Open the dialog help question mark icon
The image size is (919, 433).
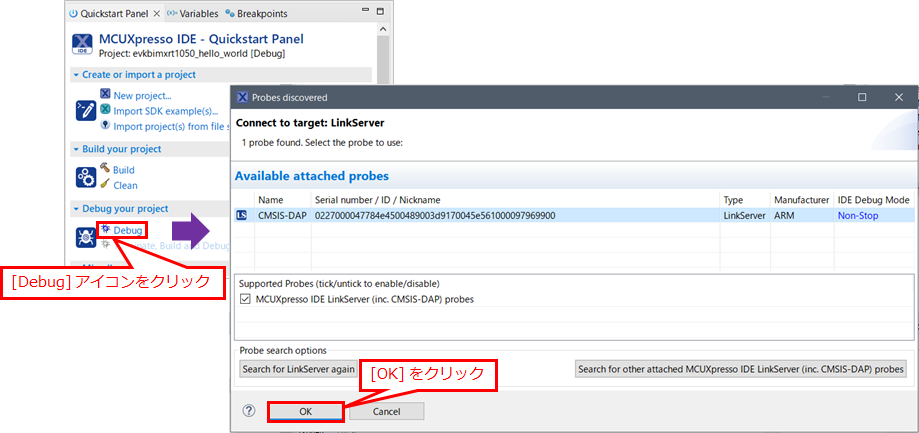point(249,411)
